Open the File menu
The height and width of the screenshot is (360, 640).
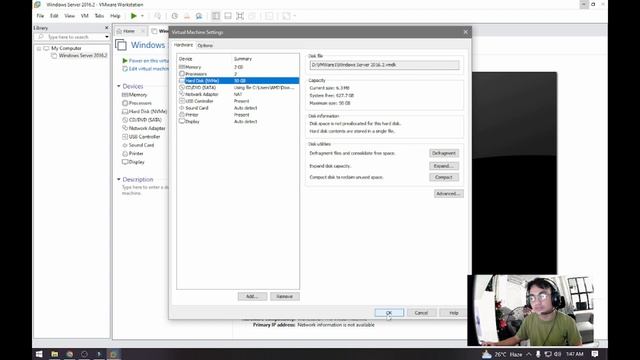tap(40, 16)
